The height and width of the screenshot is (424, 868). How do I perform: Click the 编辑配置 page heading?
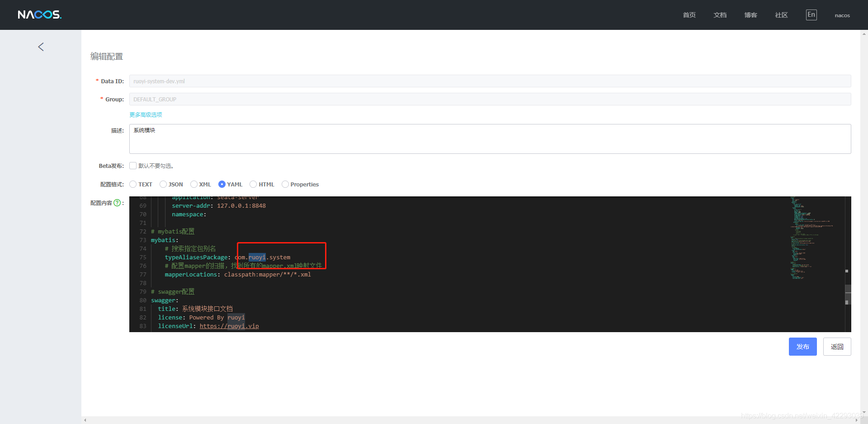click(x=107, y=57)
